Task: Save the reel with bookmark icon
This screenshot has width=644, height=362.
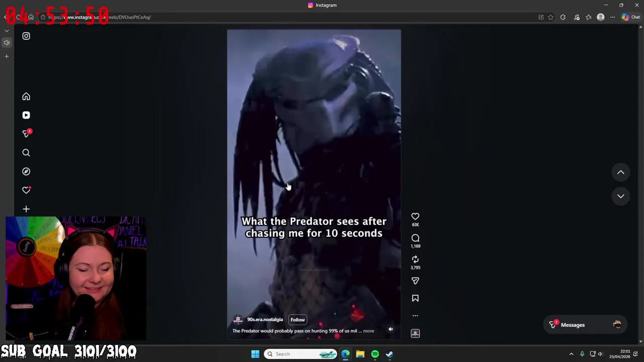Action: 415,298
